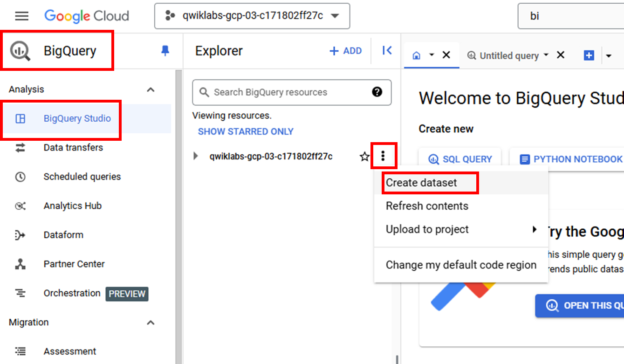The image size is (624, 364).
Task: Go to Data transfers
Action: pyautogui.click(x=73, y=148)
